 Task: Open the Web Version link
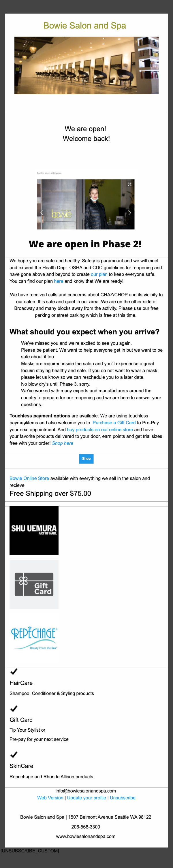coord(50,798)
